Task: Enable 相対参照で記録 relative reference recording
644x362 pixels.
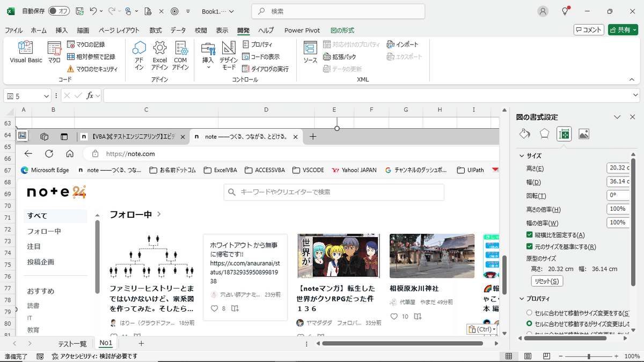Action: 91,57
